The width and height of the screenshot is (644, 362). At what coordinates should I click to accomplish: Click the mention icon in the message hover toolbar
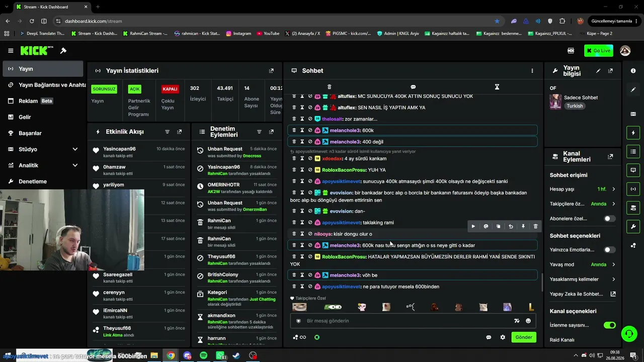tap(486, 226)
